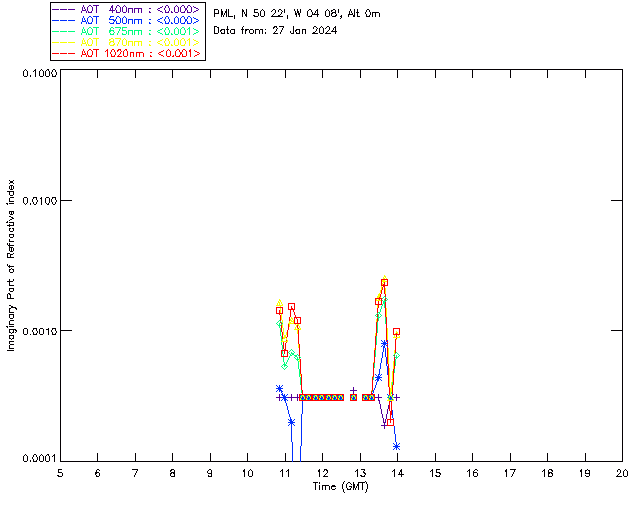Click the lowest red square marker below the flat line

[391, 422]
